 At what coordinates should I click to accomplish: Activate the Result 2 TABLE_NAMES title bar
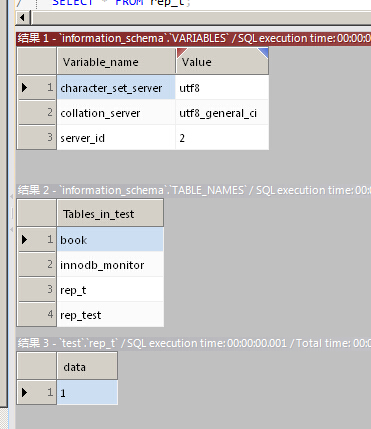tap(193, 190)
